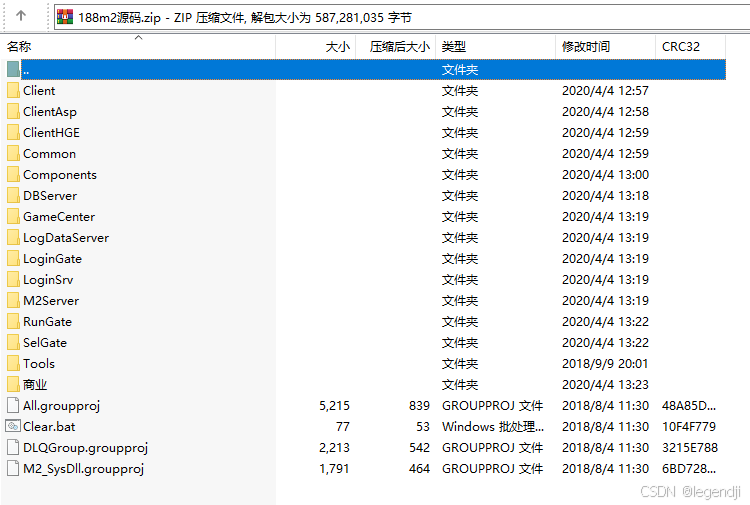Screen dimensions: 750x505
Task: Click the WinRAR archive icon in address bar
Action: pyautogui.click(x=65, y=17)
